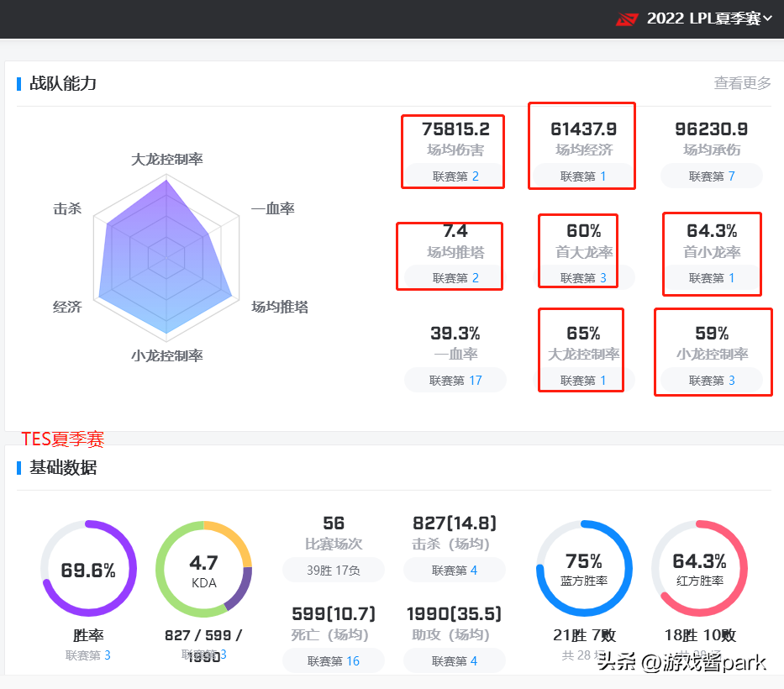Click the 1990(35.5) 助攻 stat
The height and width of the screenshot is (689, 784).
(455, 624)
